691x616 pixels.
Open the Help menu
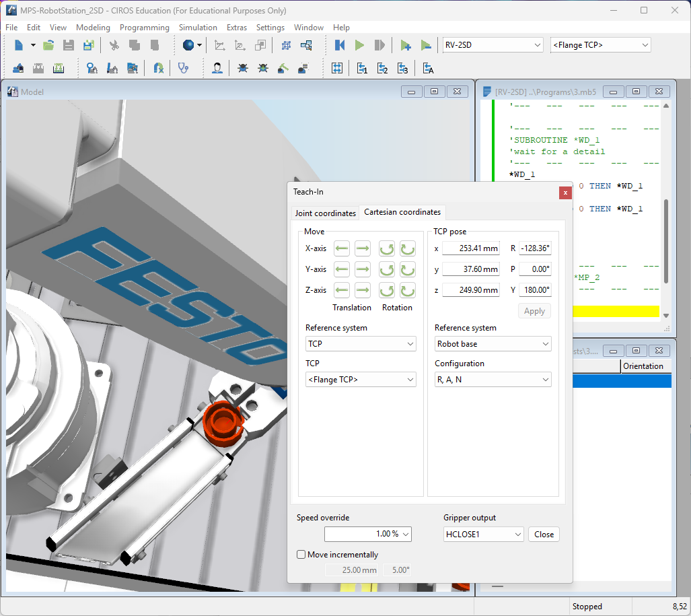coord(341,28)
